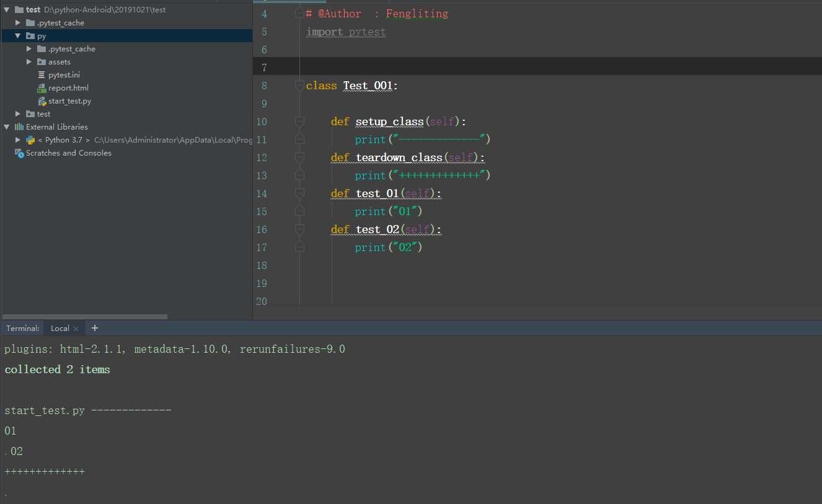This screenshot has height=504, width=822.
Task: Click the assets folder icon
Action: click(x=42, y=61)
